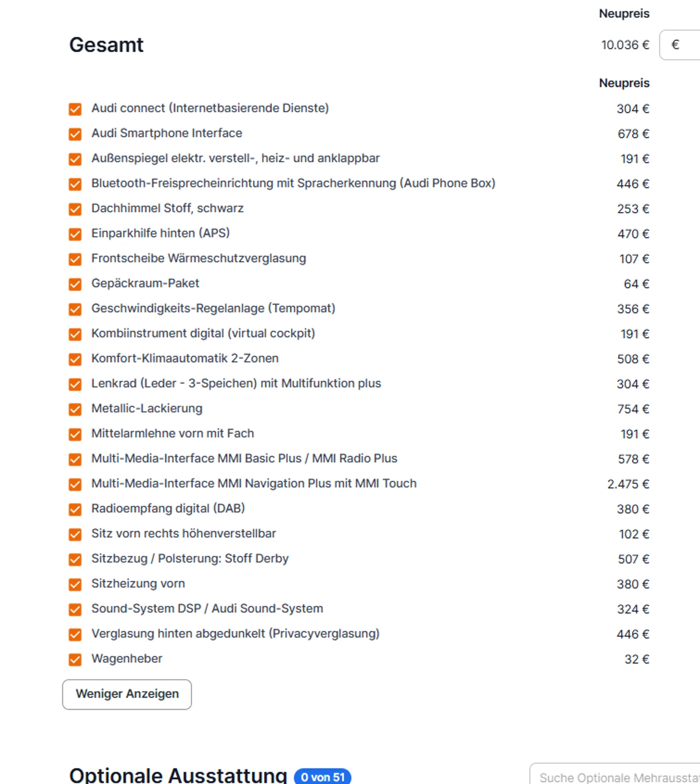Toggle Außenspiegel elektr. verstell- checkbox
Screen dimensions: 700x784
coord(75,159)
